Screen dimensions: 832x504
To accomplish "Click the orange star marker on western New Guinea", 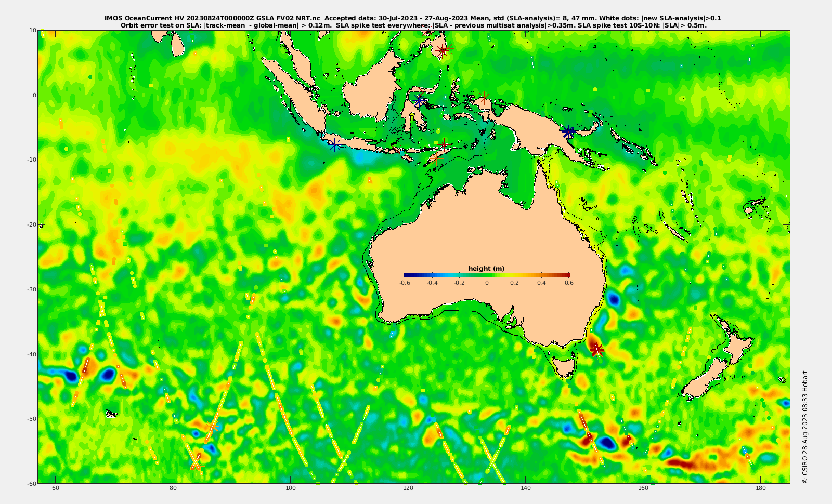I will (x=485, y=99).
